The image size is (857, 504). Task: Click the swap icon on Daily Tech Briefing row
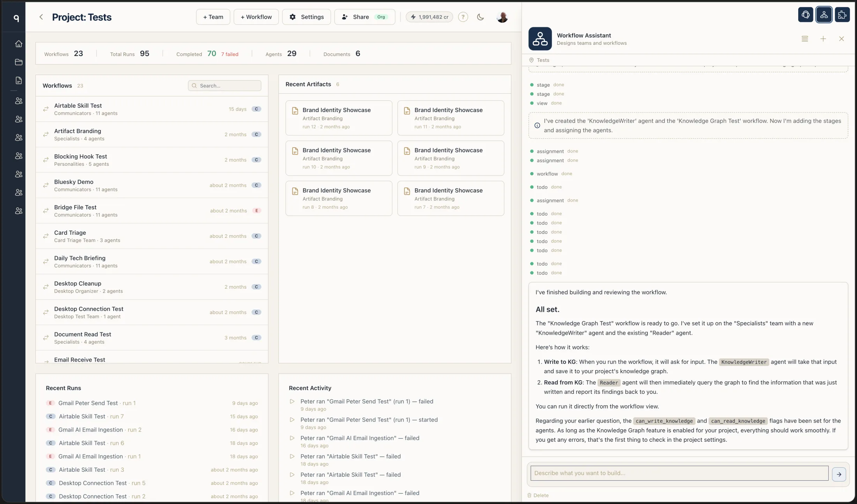[46, 262]
